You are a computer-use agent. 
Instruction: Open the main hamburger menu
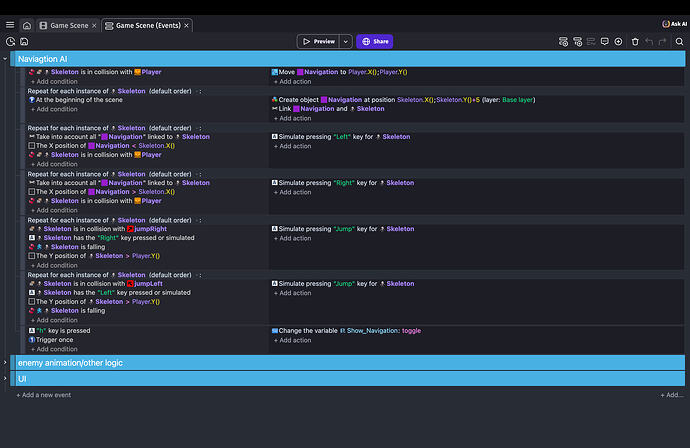pyautogui.click(x=10, y=25)
